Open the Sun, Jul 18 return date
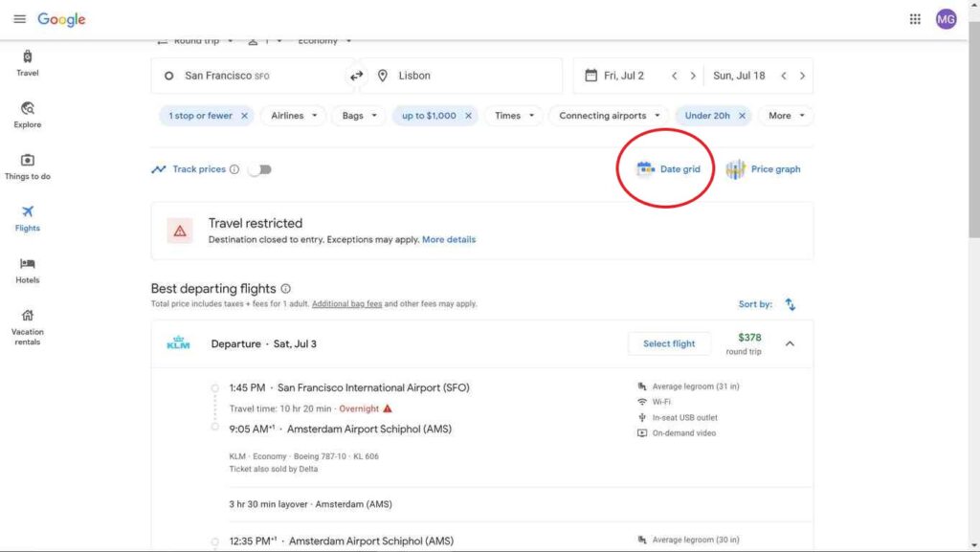The width and height of the screenshot is (980, 552). [740, 76]
